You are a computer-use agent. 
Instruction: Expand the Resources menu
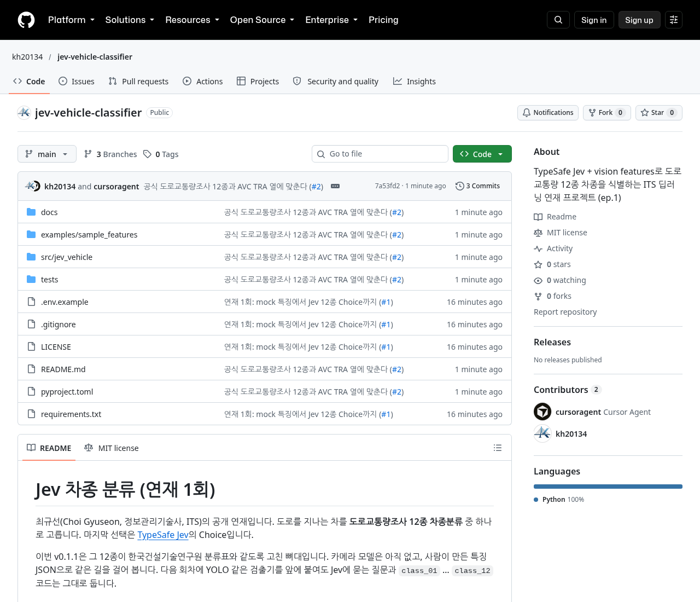tap(192, 20)
